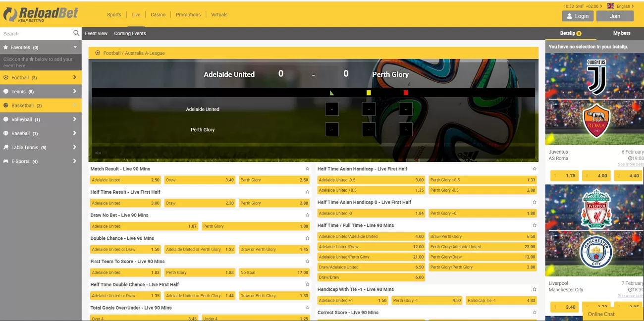Open the GMT +02:00 timezone dropdown
644x321 pixels.
point(583,6)
